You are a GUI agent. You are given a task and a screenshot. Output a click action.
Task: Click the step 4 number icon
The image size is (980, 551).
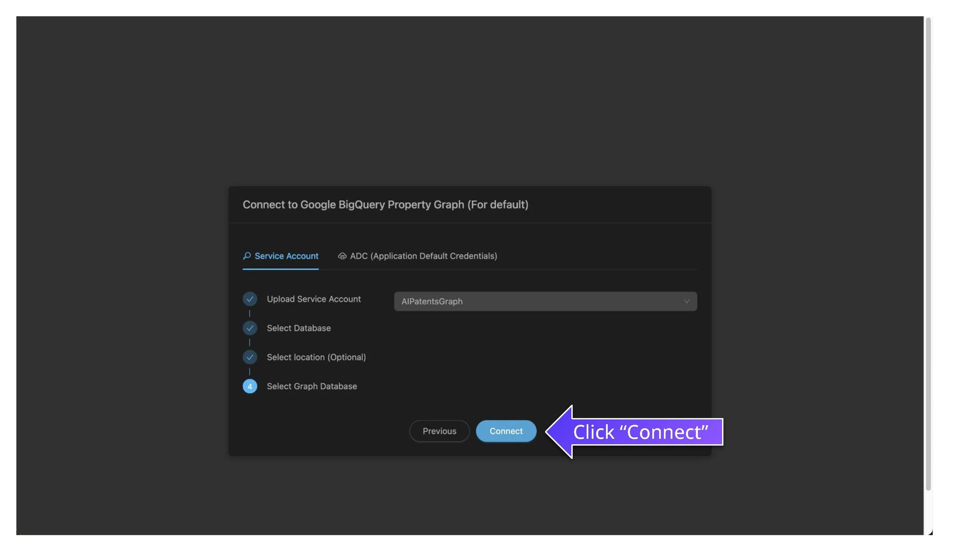point(250,386)
